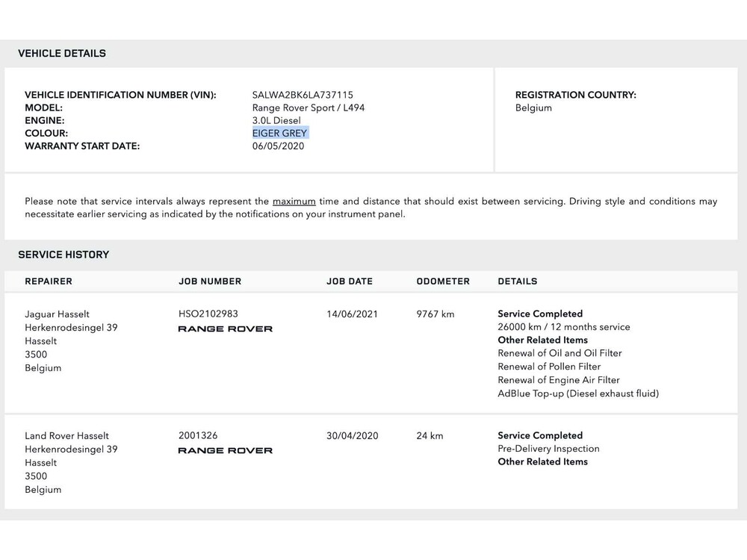Click the AdBlue Top-up service item
The height and width of the screenshot is (560, 747).
pyautogui.click(x=578, y=393)
